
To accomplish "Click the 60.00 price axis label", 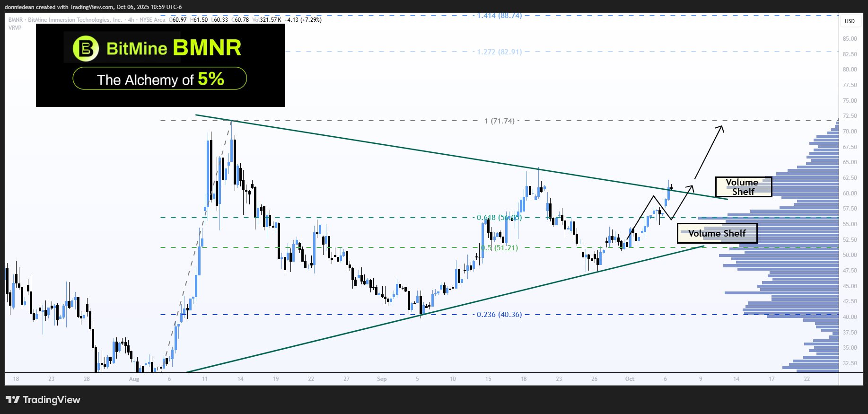I will [x=850, y=194].
